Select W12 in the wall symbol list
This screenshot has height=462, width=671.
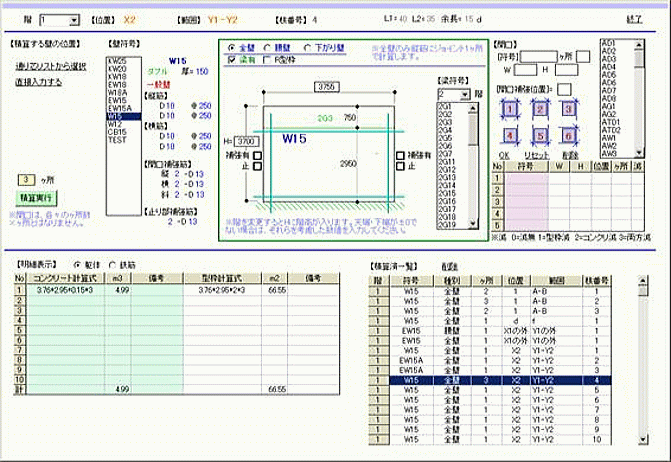pos(116,123)
